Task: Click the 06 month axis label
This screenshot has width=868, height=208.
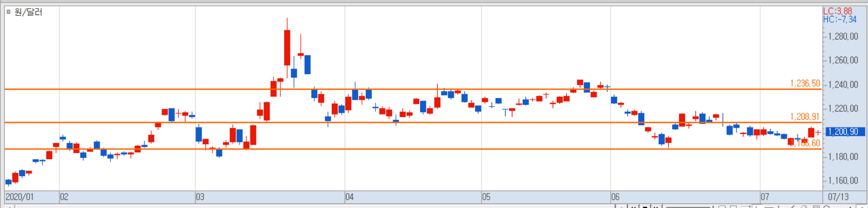Action: tap(615, 197)
